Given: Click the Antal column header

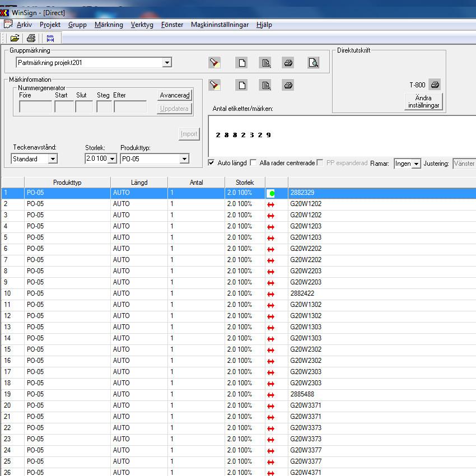Looking at the screenshot, I should [x=196, y=183].
